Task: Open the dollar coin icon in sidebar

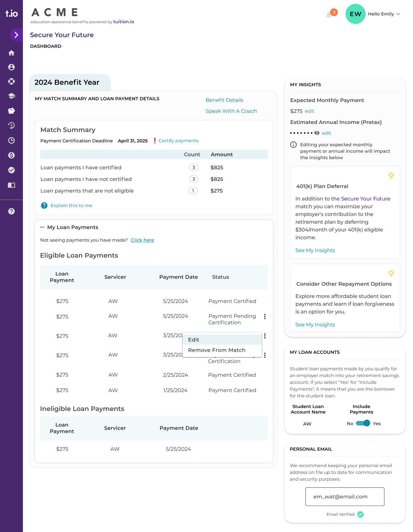Action: pos(12,155)
